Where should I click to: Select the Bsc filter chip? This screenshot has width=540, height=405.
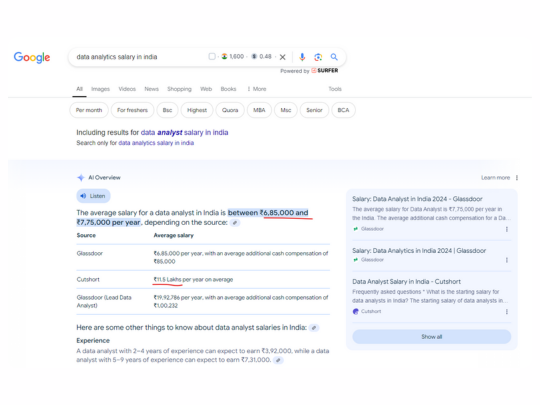[x=167, y=110]
